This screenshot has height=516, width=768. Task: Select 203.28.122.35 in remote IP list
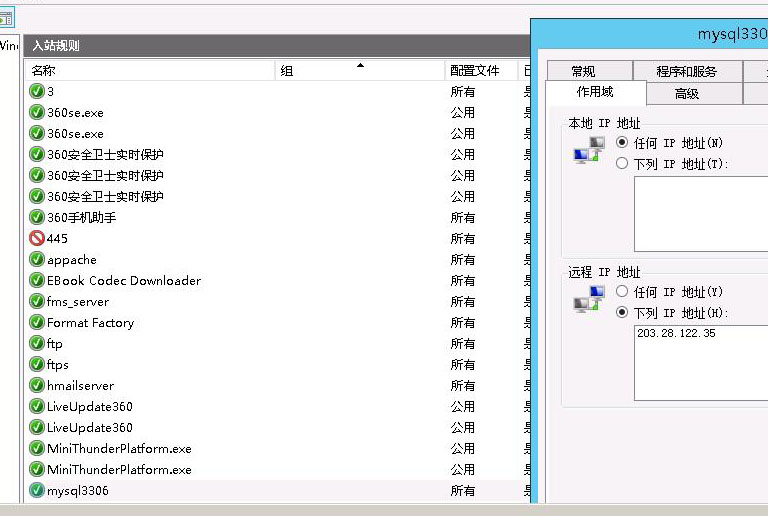point(676,333)
